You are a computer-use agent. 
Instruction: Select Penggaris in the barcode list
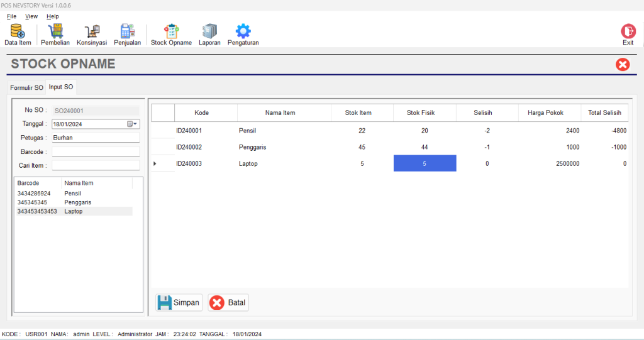tap(77, 202)
